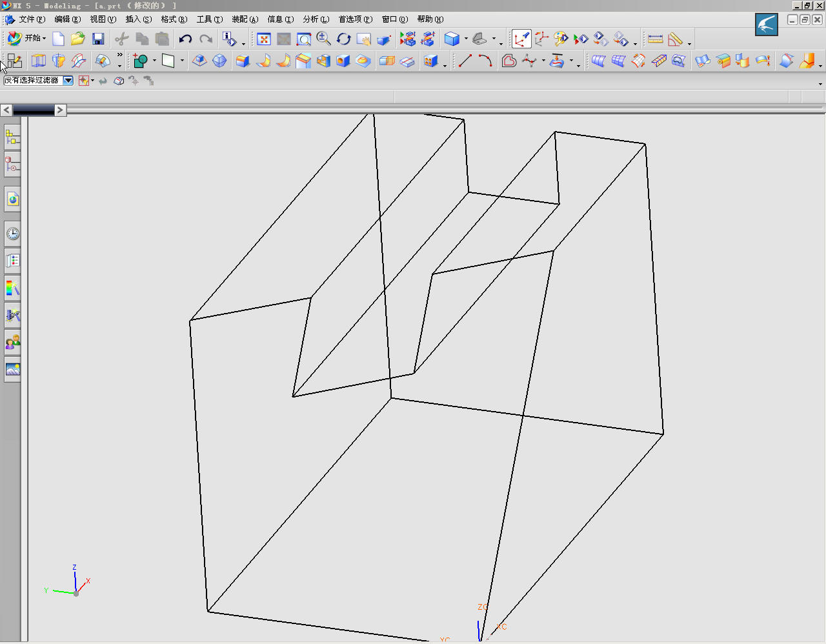Screen dimensions: 826x644
Task: Open the 视图(V) View menu
Action: [x=103, y=19]
